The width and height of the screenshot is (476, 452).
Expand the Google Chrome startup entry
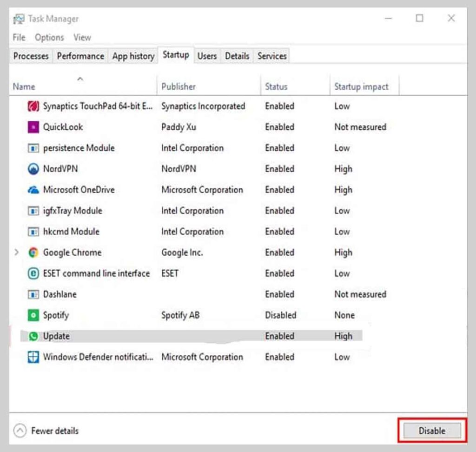[17, 253]
